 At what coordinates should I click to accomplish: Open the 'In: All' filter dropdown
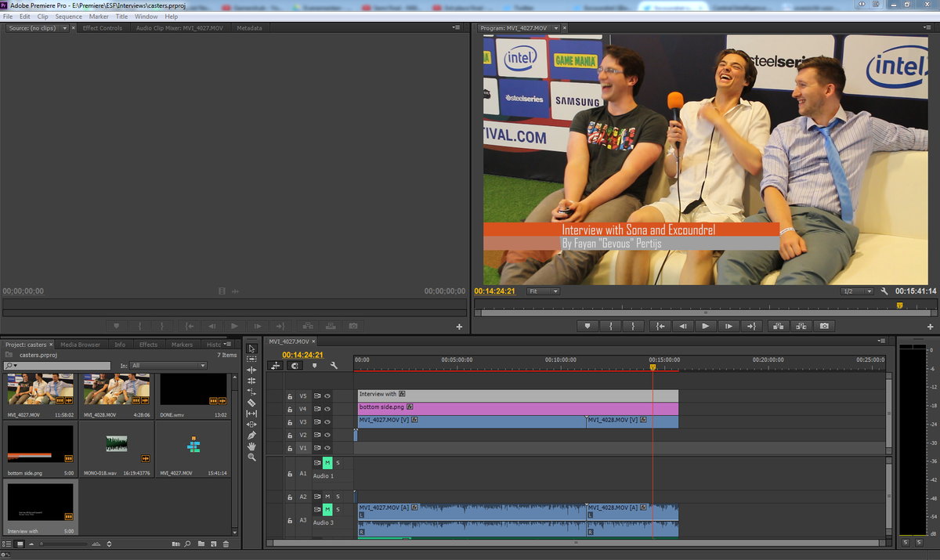pyautogui.click(x=169, y=366)
